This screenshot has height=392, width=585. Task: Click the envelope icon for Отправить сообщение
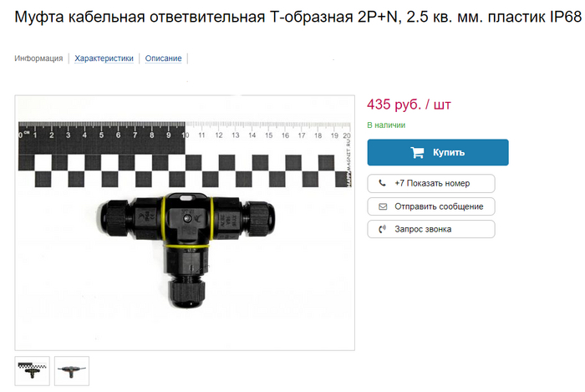coord(383,206)
